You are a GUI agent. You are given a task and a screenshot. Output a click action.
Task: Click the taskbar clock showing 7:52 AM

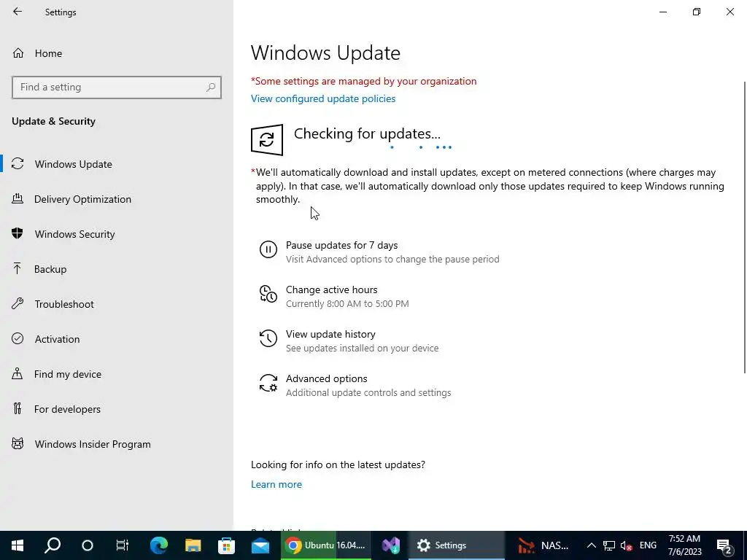click(684, 545)
